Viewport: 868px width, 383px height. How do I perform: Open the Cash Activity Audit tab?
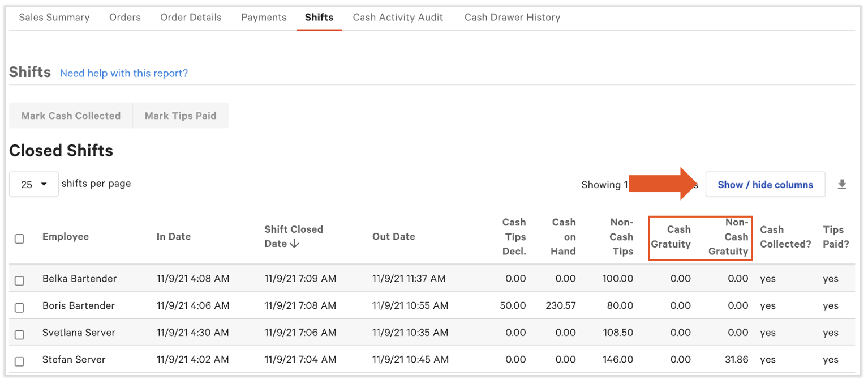pyautogui.click(x=398, y=18)
